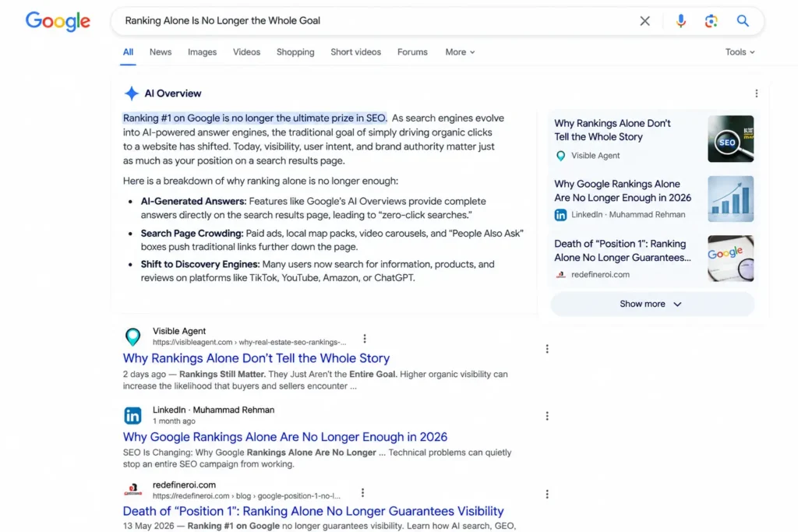The width and height of the screenshot is (798, 532).
Task: Click the redefineroi.com blog URL breadcrumb
Action: (246, 496)
